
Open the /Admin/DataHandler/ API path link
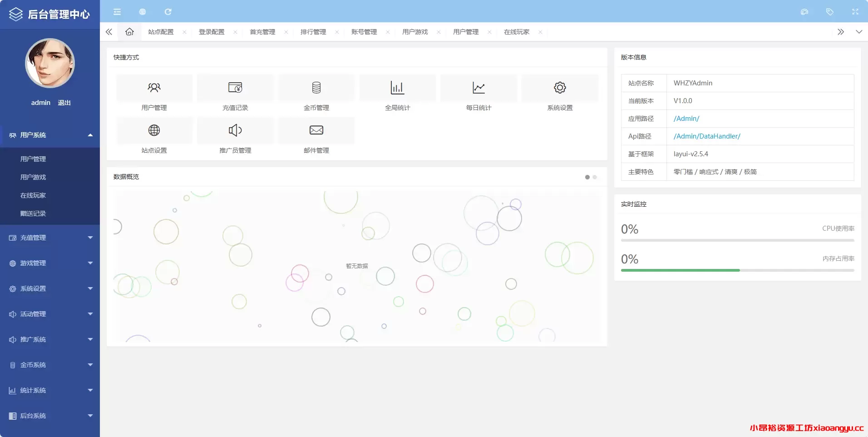tap(706, 136)
